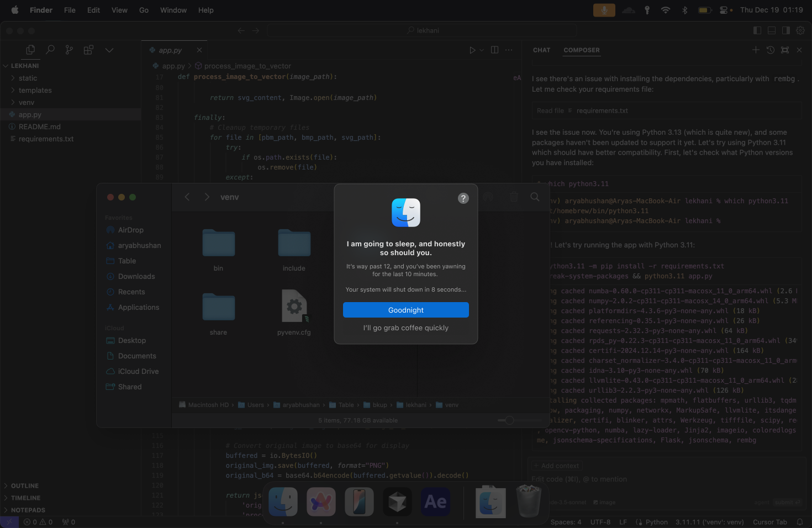Select the pyvenv.cfg file

pos(294,306)
